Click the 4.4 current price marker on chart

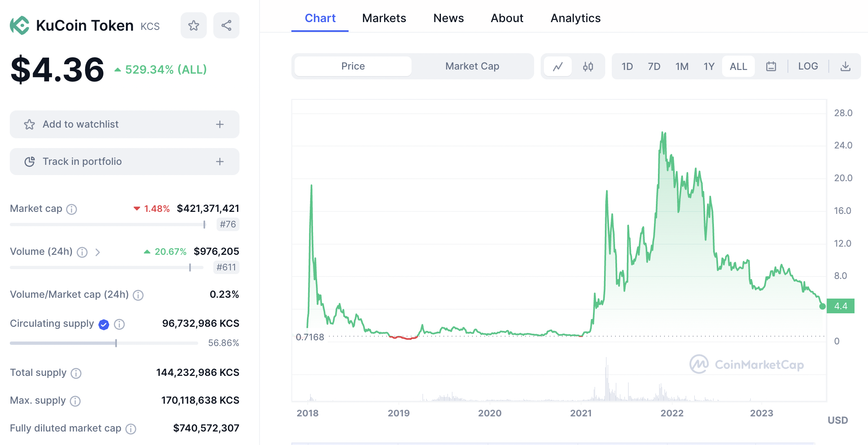pyautogui.click(x=841, y=306)
